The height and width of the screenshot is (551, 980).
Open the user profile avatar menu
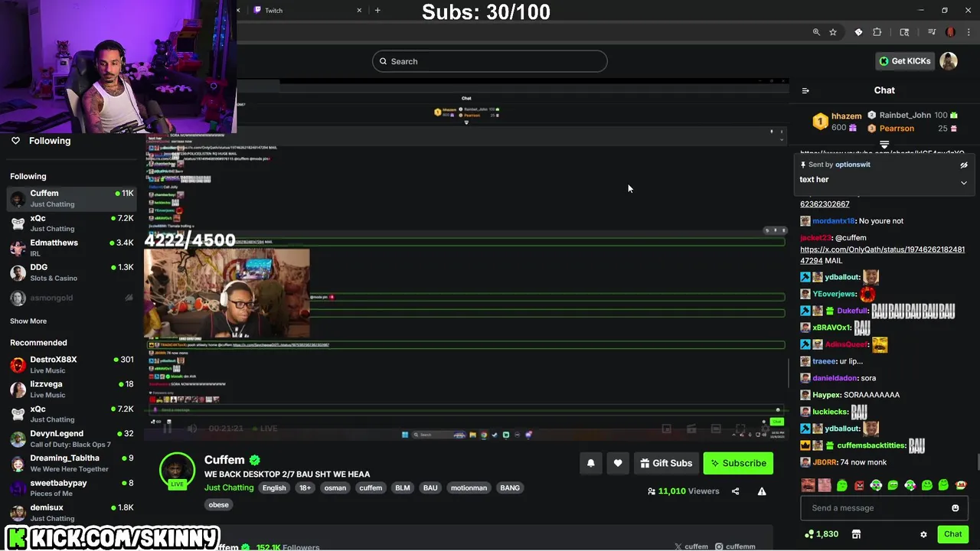click(x=949, y=61)
